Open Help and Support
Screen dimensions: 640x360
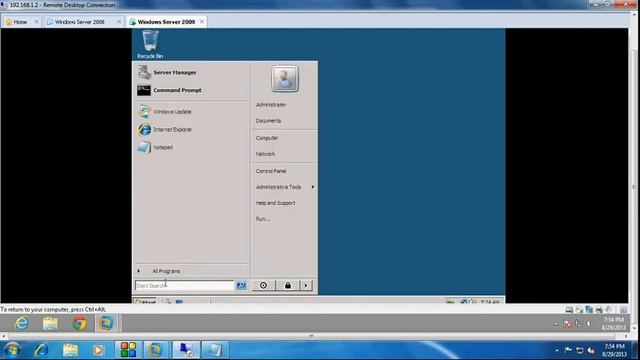[276, 203]
